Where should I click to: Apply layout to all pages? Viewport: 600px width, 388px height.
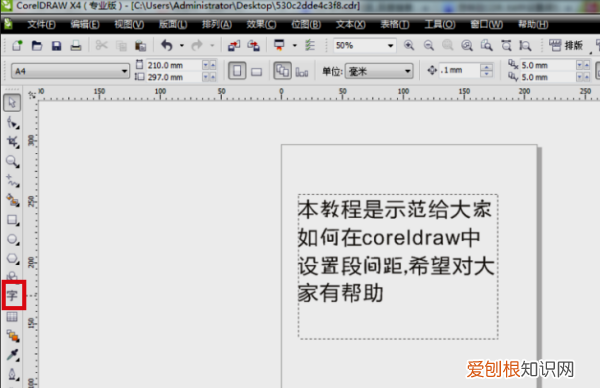(x=282, y=71)
